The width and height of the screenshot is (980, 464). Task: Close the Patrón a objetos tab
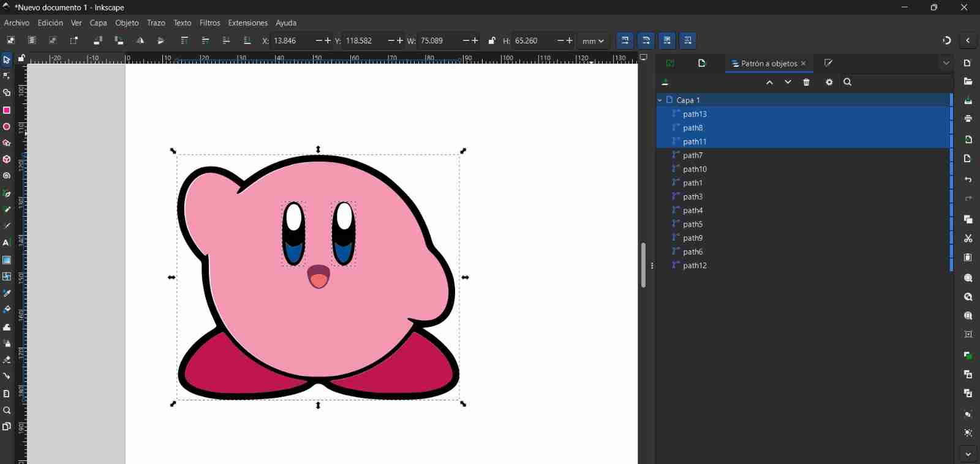click(804, 64)
